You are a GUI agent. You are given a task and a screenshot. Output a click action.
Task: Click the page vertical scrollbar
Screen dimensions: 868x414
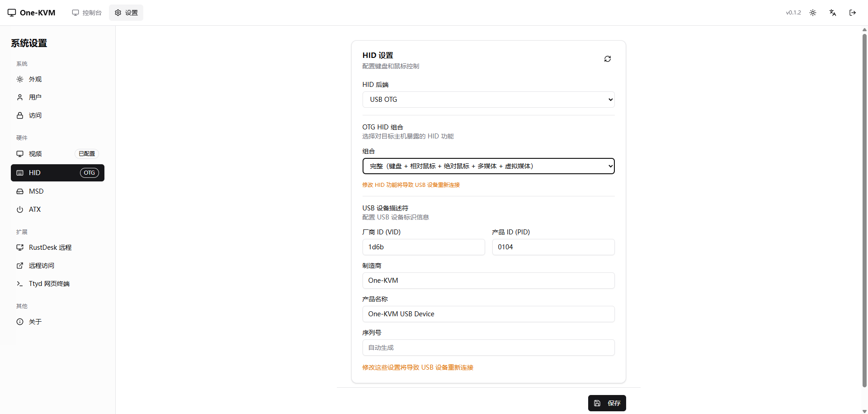[864, 208]
